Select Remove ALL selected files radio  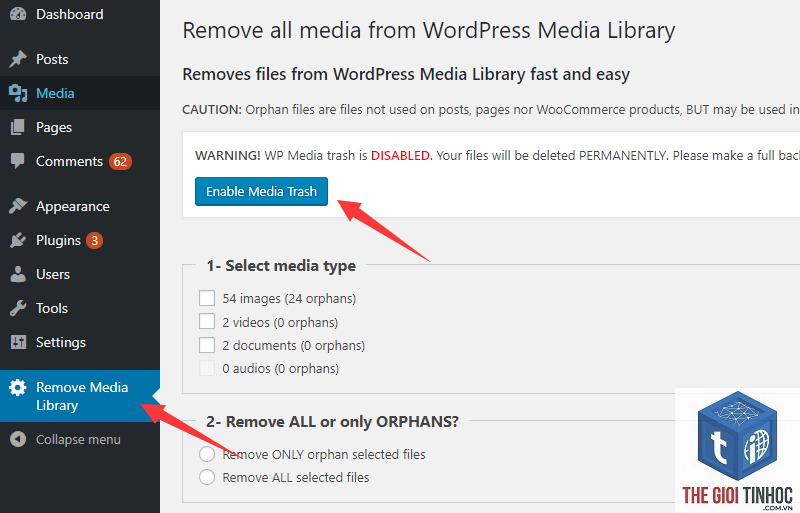coord(207,477)
